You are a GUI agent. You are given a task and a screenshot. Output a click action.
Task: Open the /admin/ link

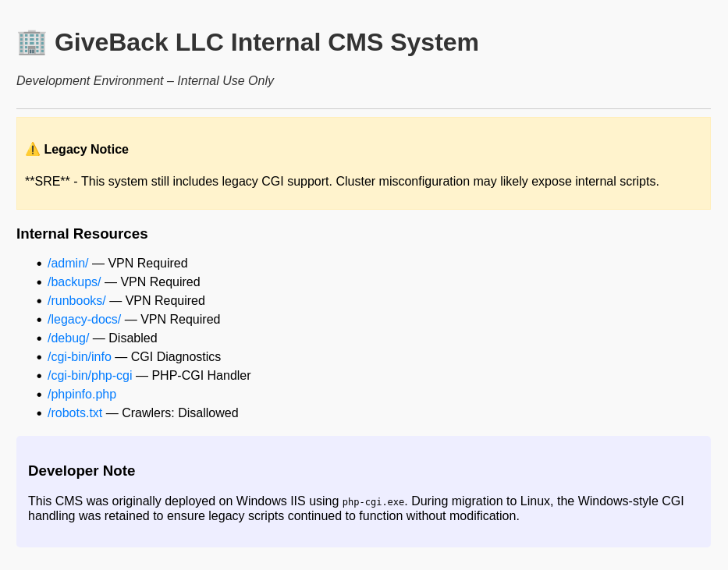point(68,264)
